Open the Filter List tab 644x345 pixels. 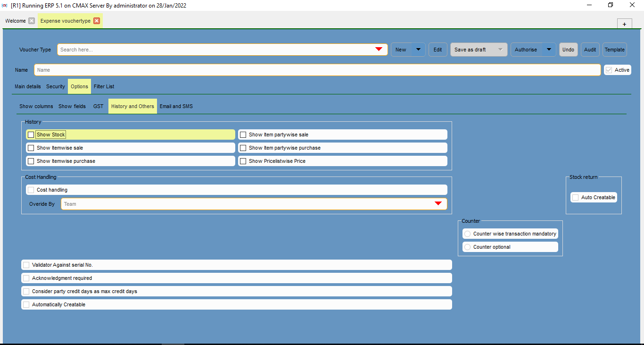[x=104, y=86]
